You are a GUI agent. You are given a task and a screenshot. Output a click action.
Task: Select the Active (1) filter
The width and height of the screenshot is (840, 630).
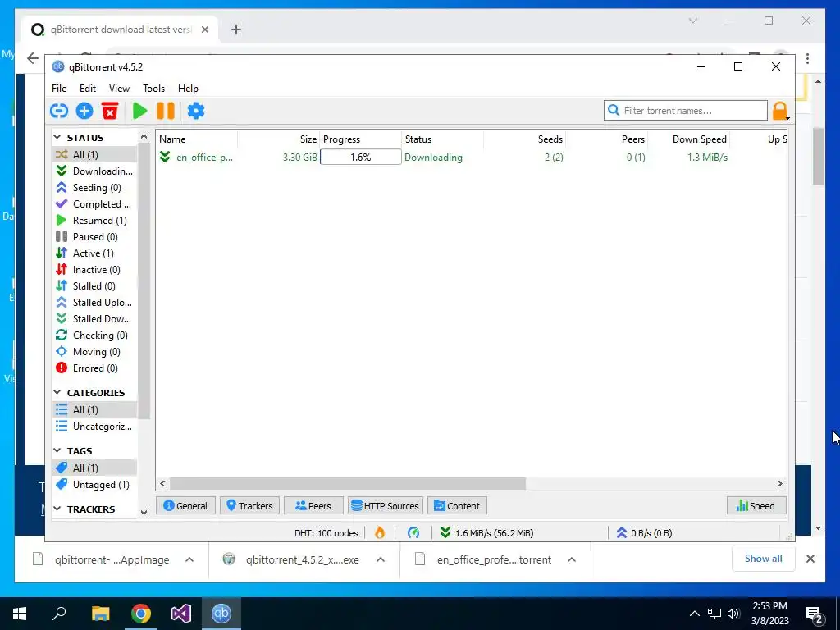click(x=95, y=253)
